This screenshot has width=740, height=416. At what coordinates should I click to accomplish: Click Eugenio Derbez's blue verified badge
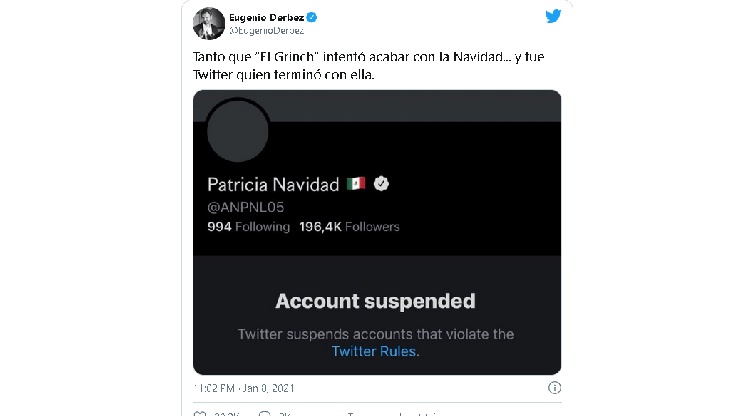point(311,17)
